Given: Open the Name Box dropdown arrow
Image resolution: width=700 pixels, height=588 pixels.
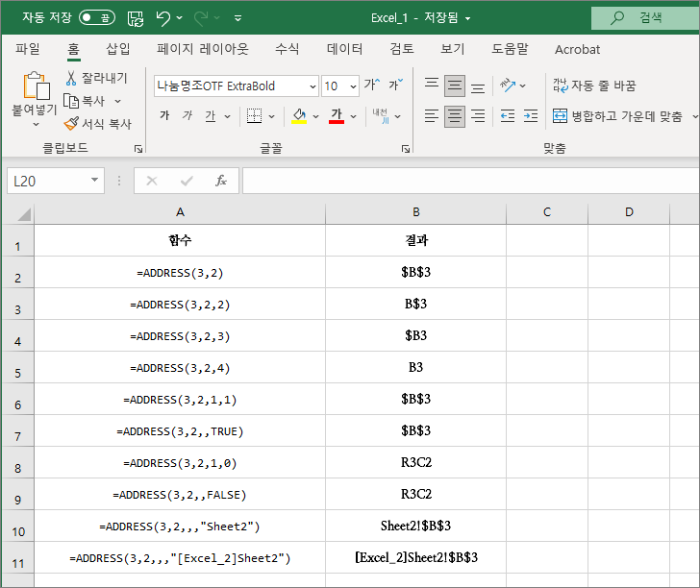Looking at the screenshot, I should click(94, 181).
